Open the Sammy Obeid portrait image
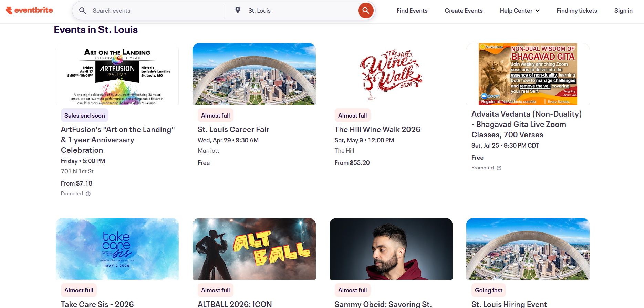The width and height of the screenshot is (644, 308). (x=391, y=249)
